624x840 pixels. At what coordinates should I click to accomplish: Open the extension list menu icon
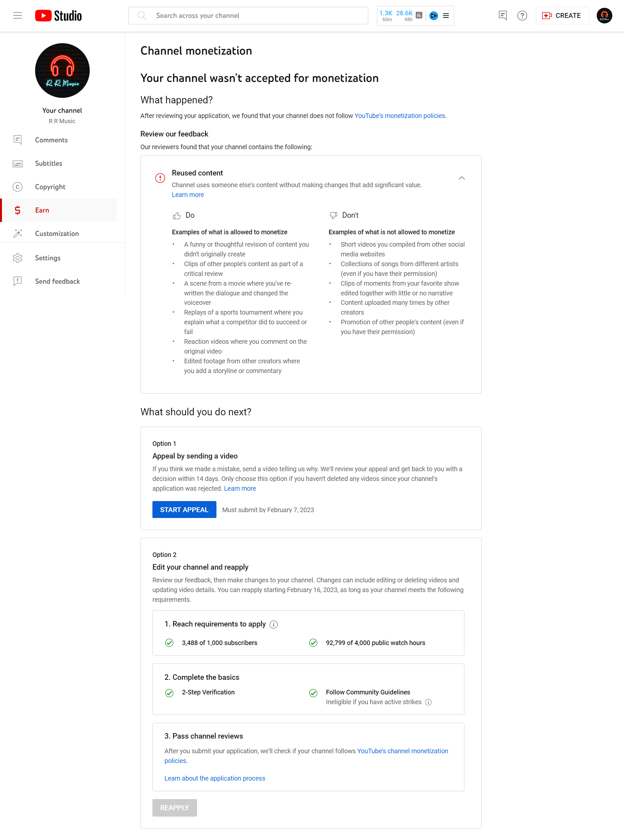point(446,16)
